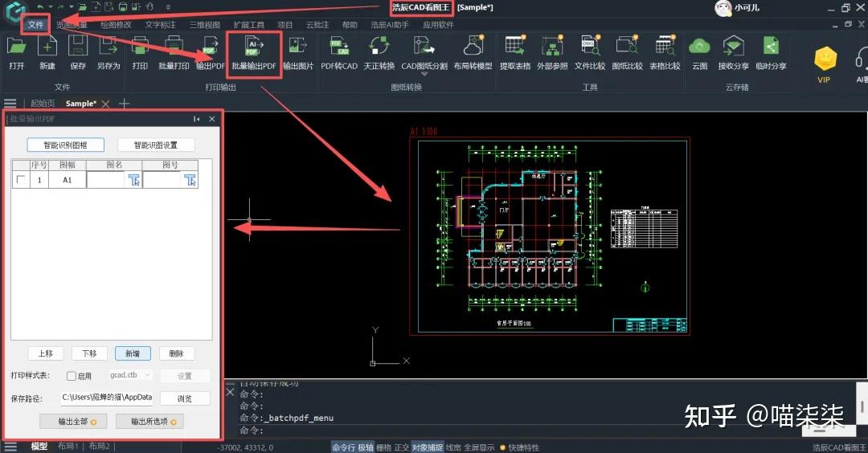Click CAD图纸分割 icon
This screenshot has height=453, width=868.
tap(424, 53)
